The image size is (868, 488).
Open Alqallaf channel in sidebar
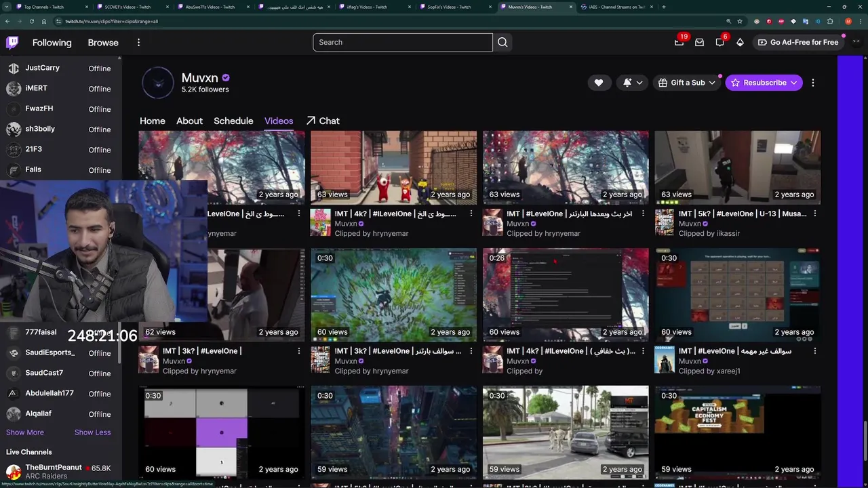pyautogui.click(x=60, y=414)
